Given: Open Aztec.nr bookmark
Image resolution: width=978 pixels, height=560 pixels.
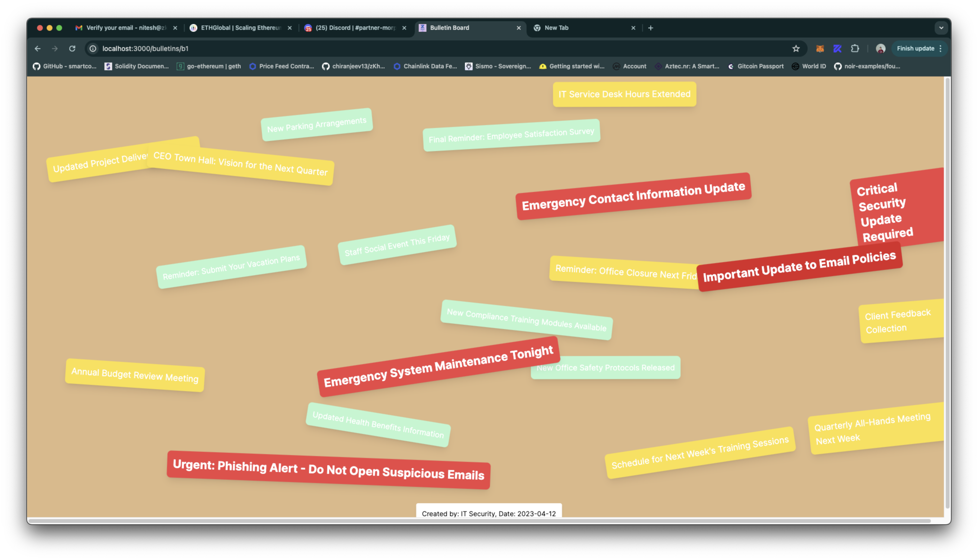Looking at the screenshot, I should (687, 66).
